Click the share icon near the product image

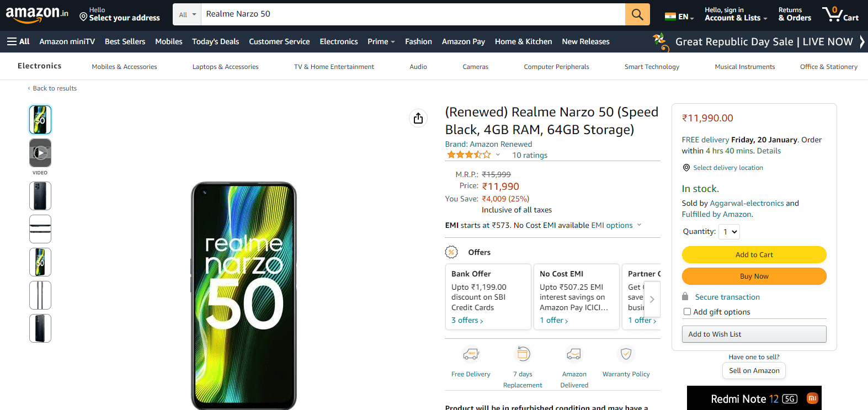click(418, 118)
